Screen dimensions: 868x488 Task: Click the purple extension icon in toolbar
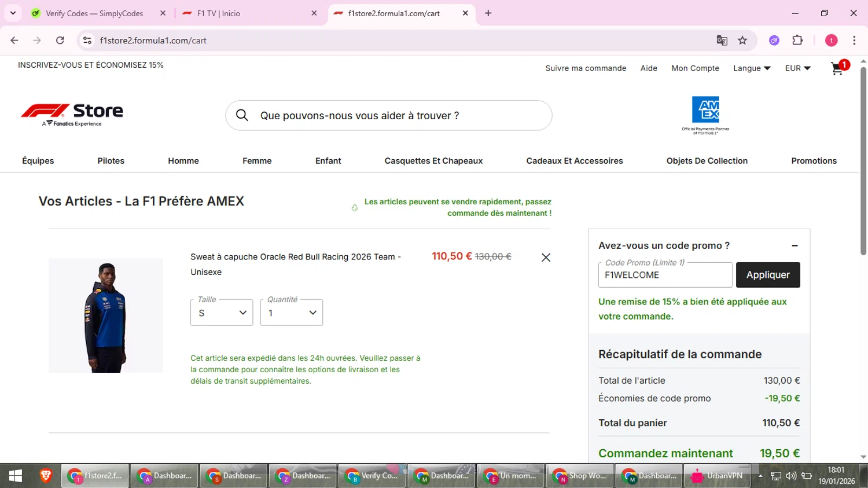(774, 41)
